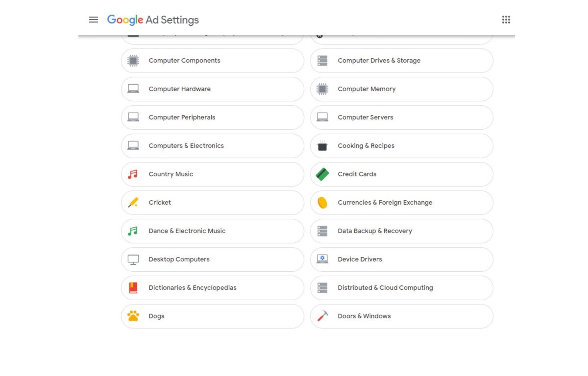
Task: Open the Computer Drives & Storage interest
Action: pos(401,61)
